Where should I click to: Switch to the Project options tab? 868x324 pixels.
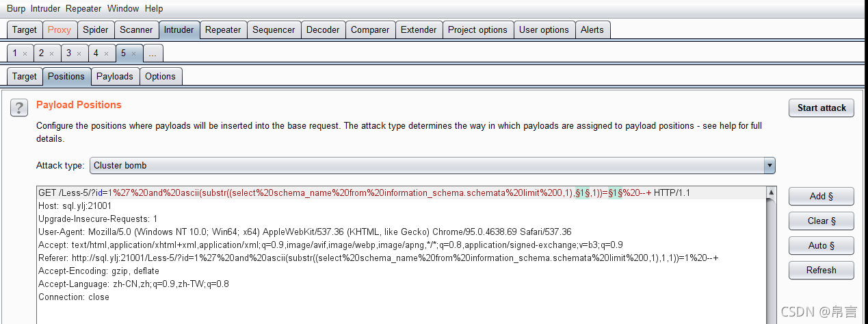477,29
